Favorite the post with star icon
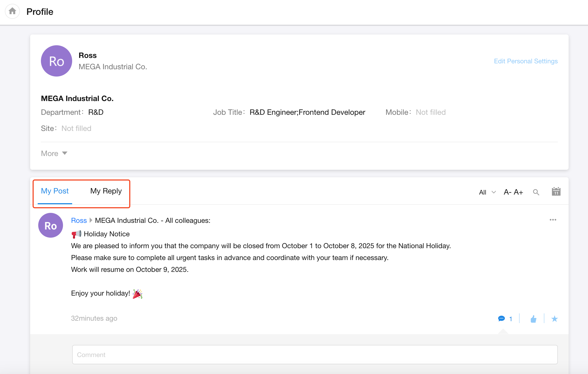Viewport: 588px width, 374px height. pyautogui.click(x=554, y=319)
